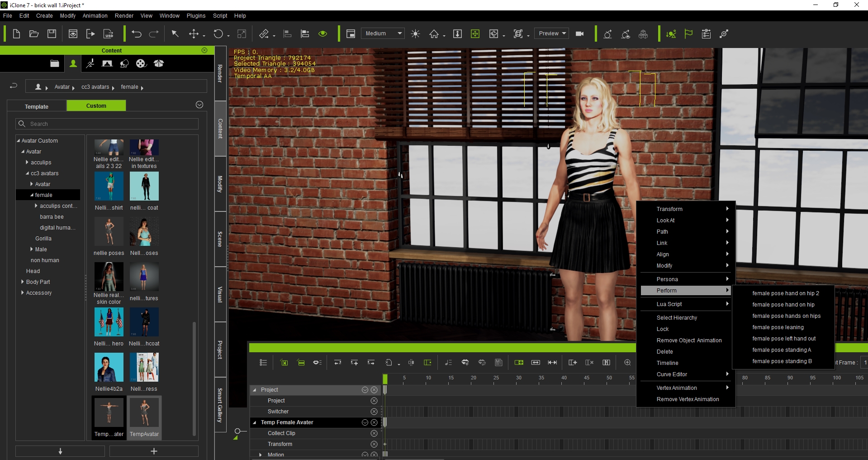Screen dimensions: 868x460
Task: Click the green flag icon in the toolbar
Action: 688,34
